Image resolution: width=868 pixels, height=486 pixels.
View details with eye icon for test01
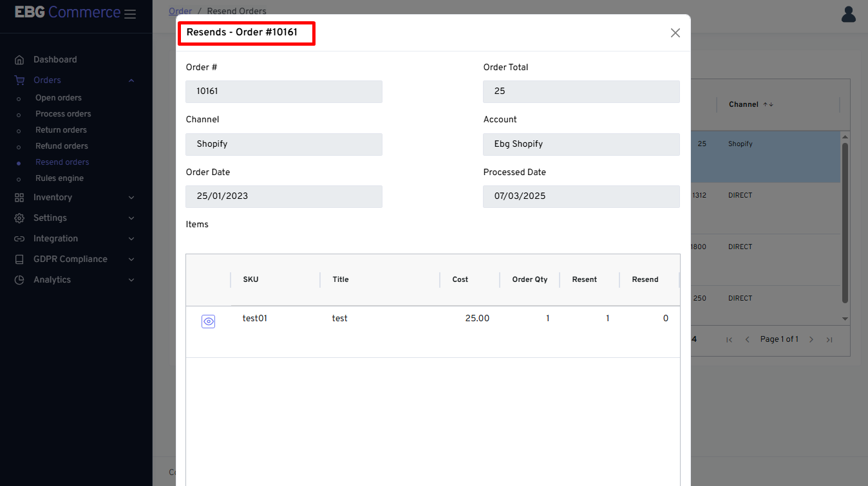[x=208, y=322]
